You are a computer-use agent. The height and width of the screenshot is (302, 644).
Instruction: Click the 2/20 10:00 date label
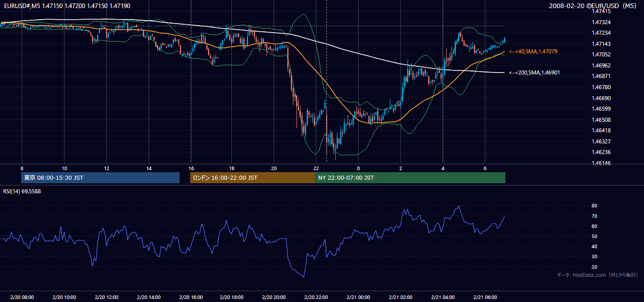[x=64, y=297]
